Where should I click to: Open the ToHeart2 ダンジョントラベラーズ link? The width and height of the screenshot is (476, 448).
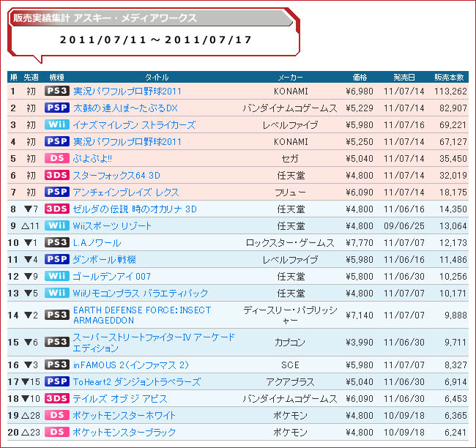click(137, 382)
